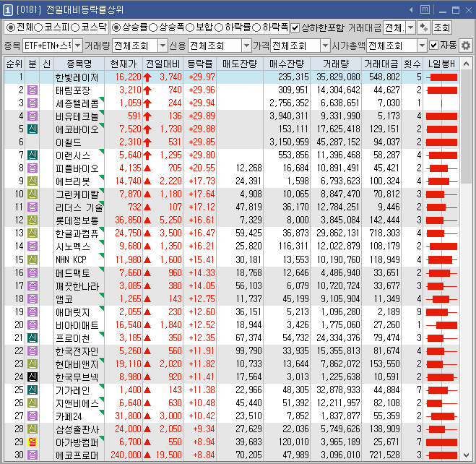Click the vertical scrollbar thumb
This screenshot has height=464, width=476.
point(467,126)
